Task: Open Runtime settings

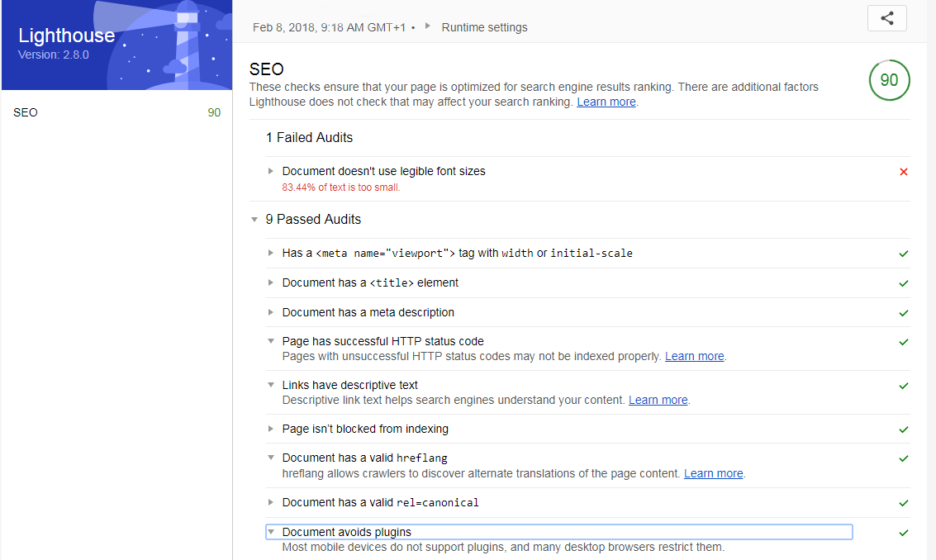Action: pos(484,26)
